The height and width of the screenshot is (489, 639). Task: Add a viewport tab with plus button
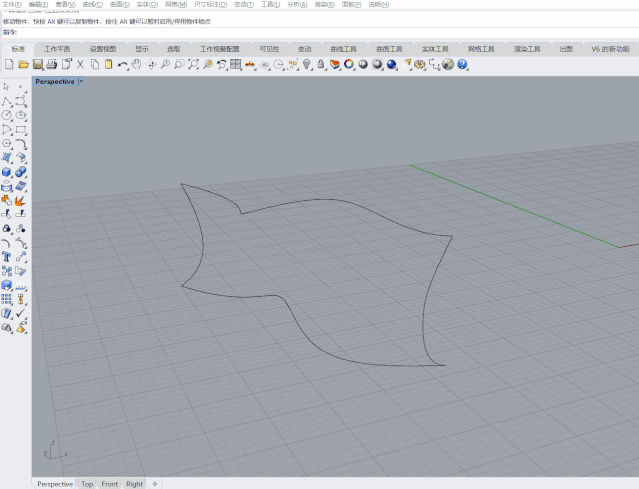click(x=154, y=484)
